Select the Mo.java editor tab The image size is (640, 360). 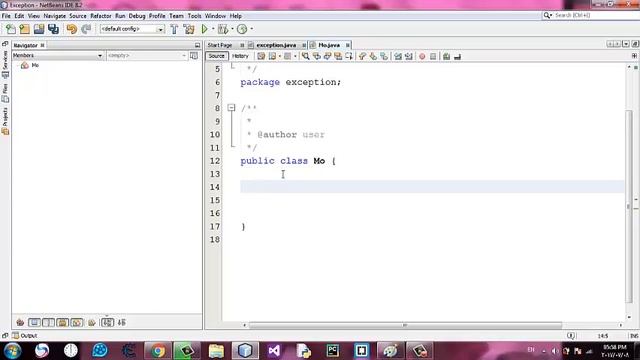(329, 45)
